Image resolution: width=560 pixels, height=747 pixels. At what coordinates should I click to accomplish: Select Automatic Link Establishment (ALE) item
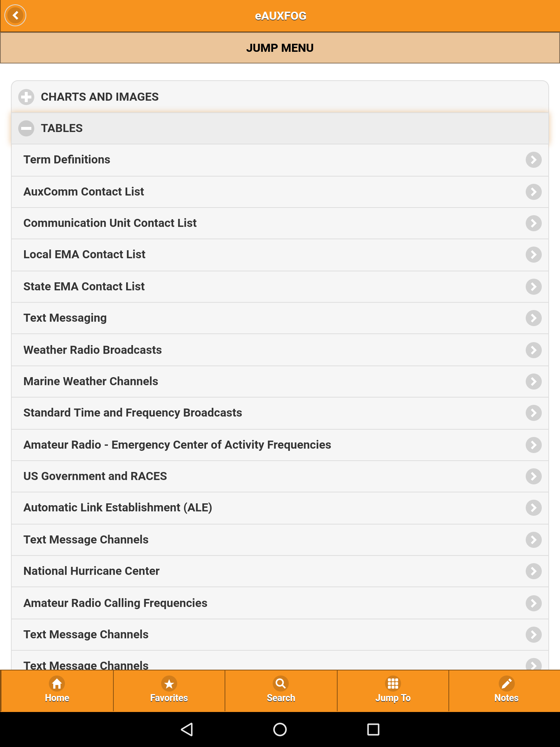pos(280,508)
